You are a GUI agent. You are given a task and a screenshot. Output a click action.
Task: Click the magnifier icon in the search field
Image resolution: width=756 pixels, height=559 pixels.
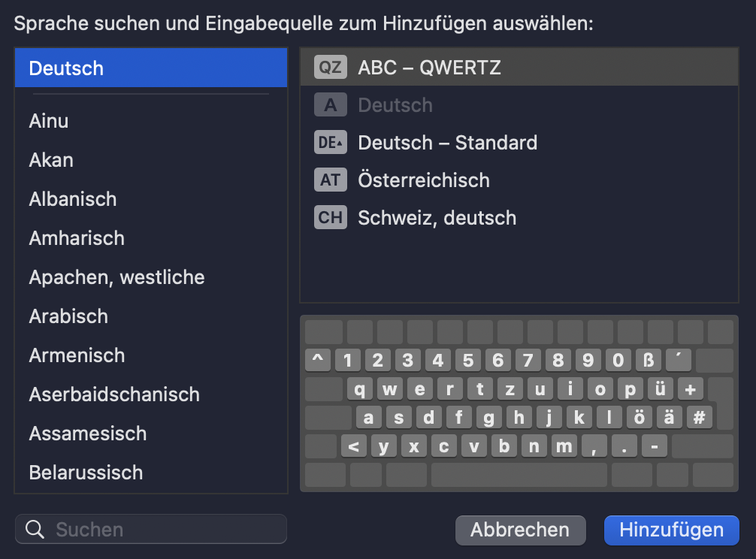click(x=35, y=530)
